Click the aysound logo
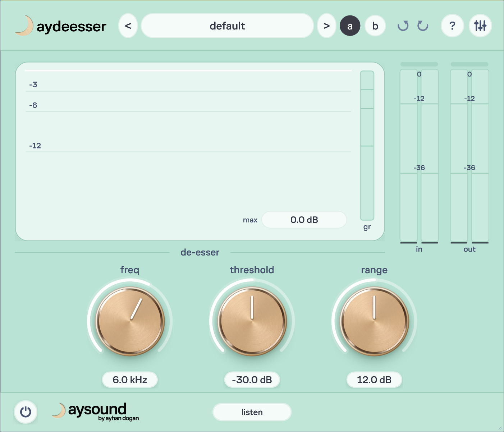 point(95,412)
